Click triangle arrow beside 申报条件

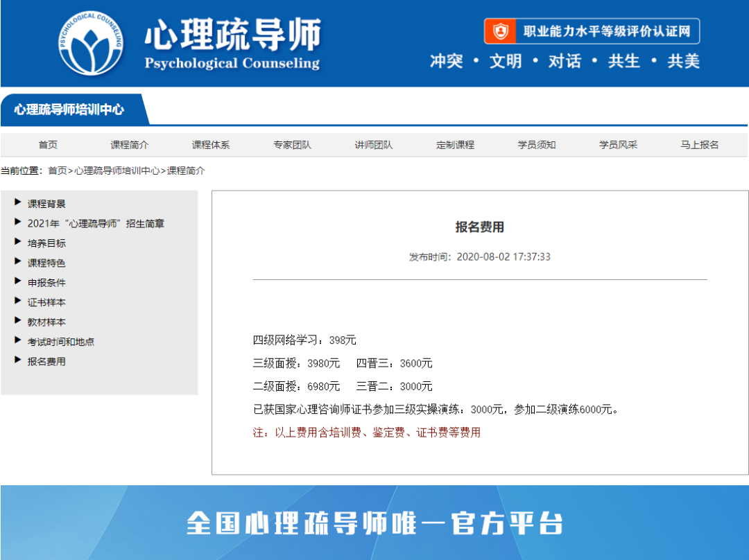point(17,281)
